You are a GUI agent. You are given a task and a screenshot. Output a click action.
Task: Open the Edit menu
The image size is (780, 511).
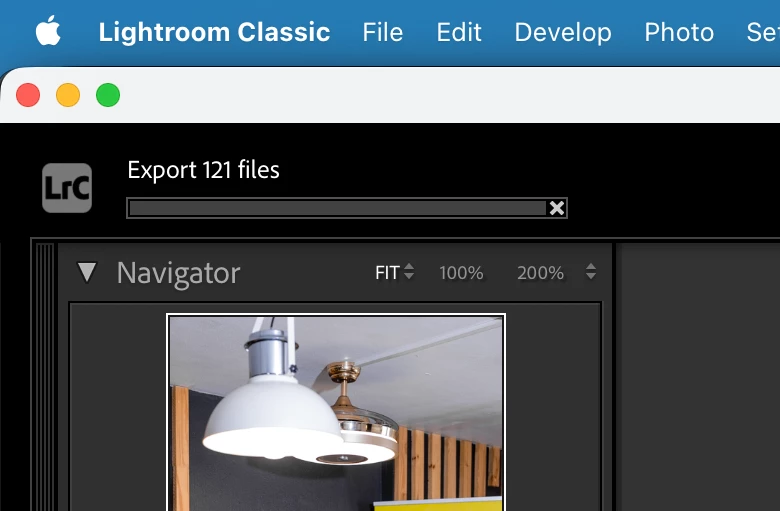pyautogui.click(x=459, y=32)
